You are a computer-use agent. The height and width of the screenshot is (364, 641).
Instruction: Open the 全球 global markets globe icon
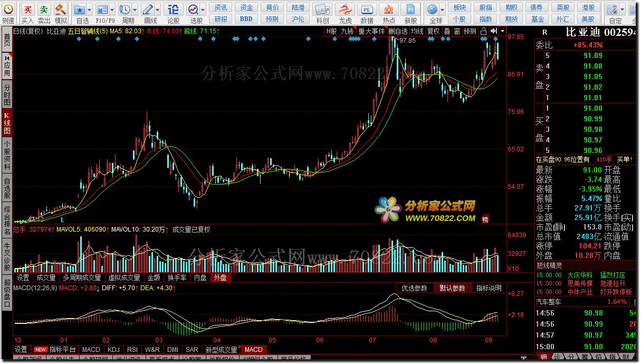point(433,10)
